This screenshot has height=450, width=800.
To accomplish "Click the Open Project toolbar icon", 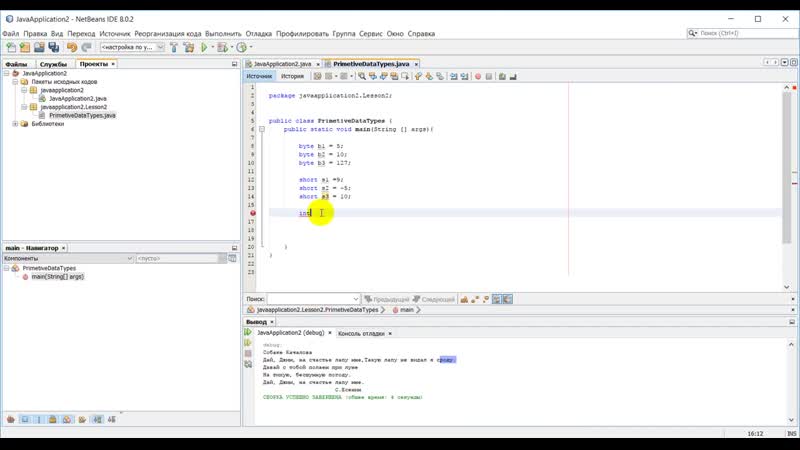I will 39,47.
